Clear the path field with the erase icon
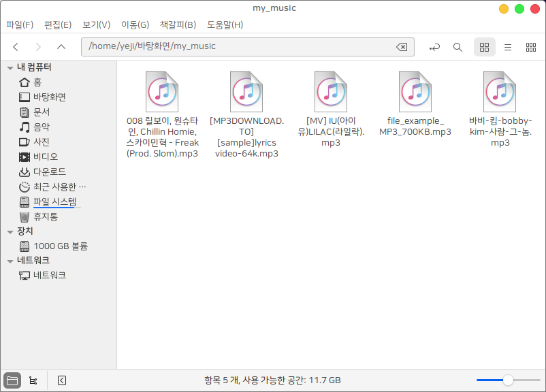Screen dimensions: 546x392 (402, 47)
